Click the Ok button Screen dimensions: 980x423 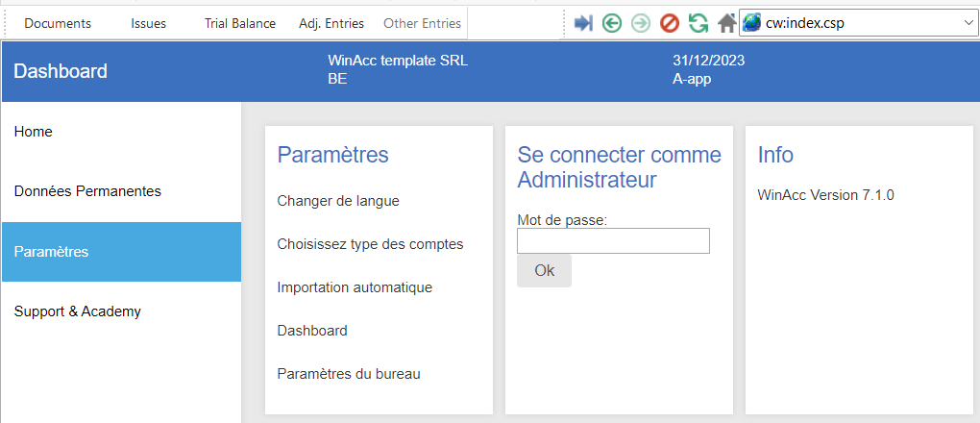[544, 271]
